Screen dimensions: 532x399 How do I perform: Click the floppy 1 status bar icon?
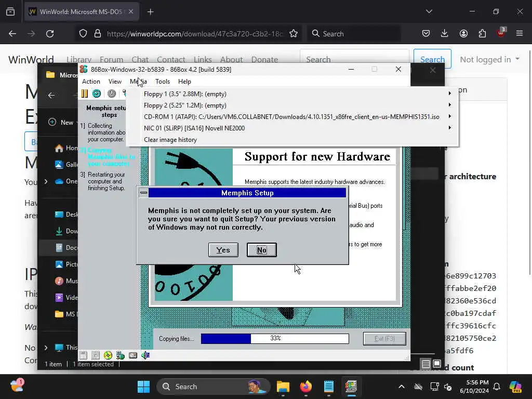pyautogui.click(x=84, y=355)
